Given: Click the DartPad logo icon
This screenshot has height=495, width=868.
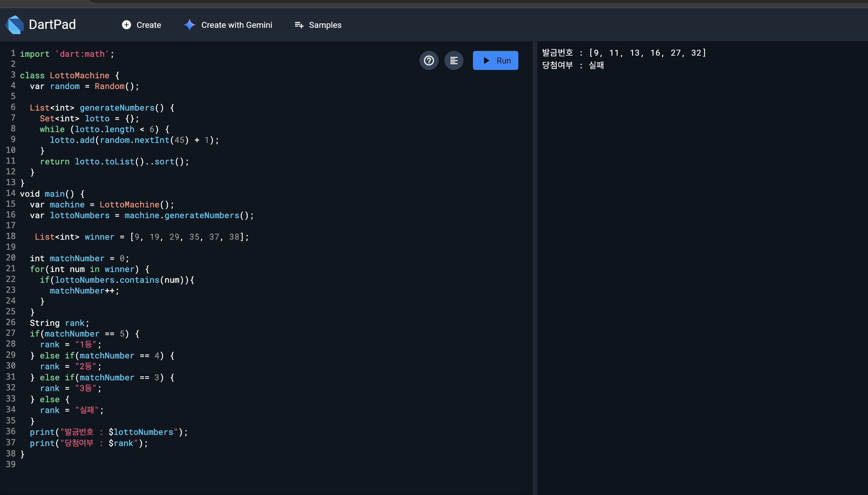Looking at the screenshot, I should coord(15,25).
